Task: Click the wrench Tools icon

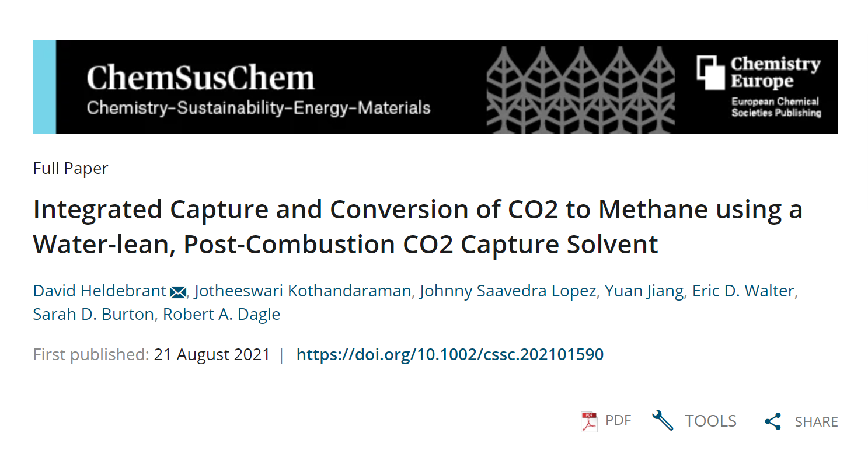Action: [663, 420]
